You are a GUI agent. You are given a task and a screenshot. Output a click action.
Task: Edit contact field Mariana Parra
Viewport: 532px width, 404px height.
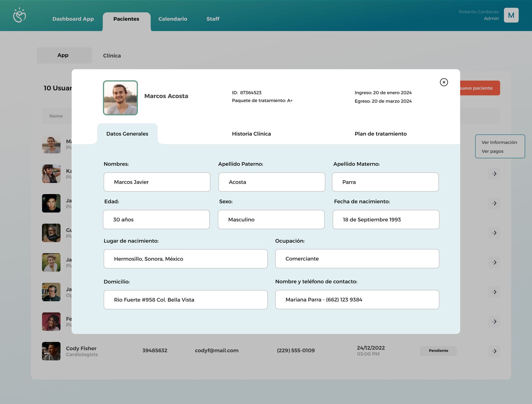coord(357,300)
